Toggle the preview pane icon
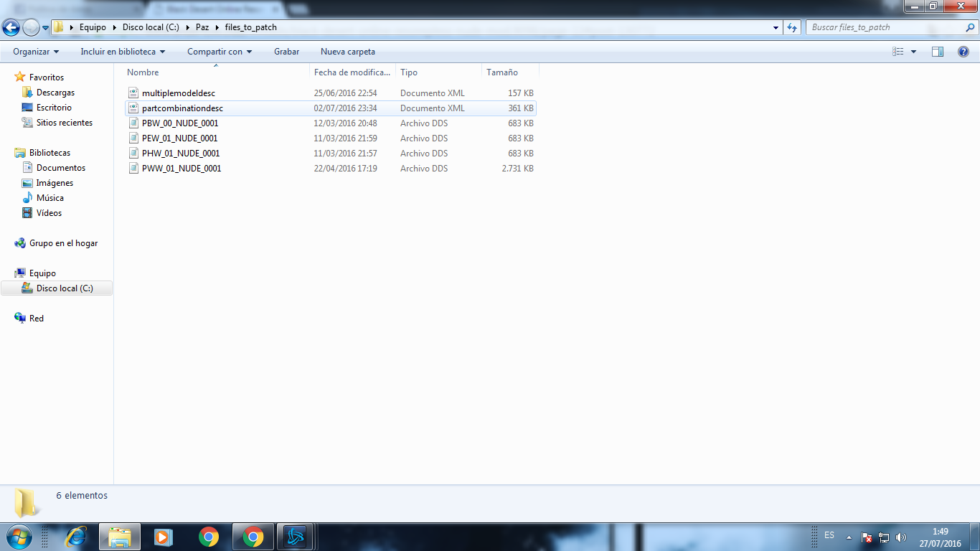 coord(937,52)
